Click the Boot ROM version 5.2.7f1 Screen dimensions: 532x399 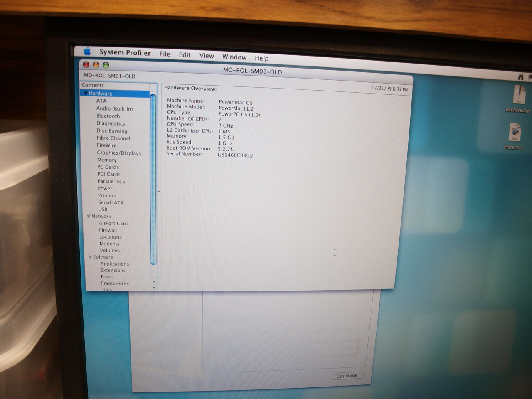227,149
